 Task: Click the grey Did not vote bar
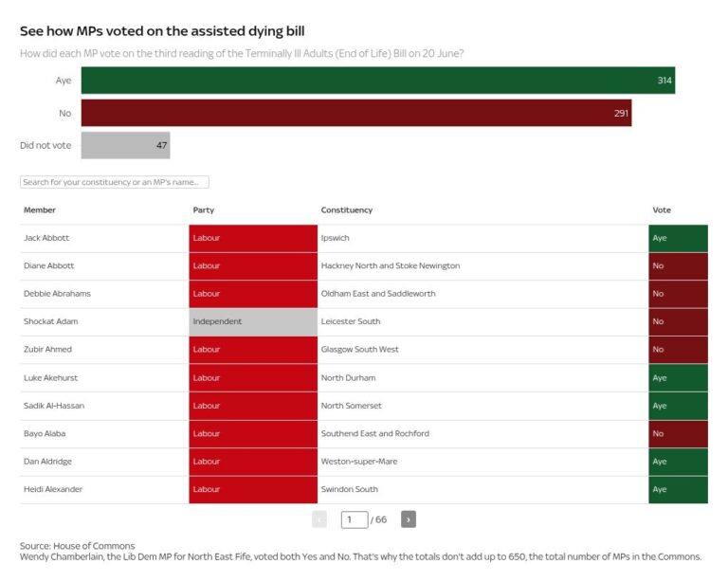pos(125,145)
